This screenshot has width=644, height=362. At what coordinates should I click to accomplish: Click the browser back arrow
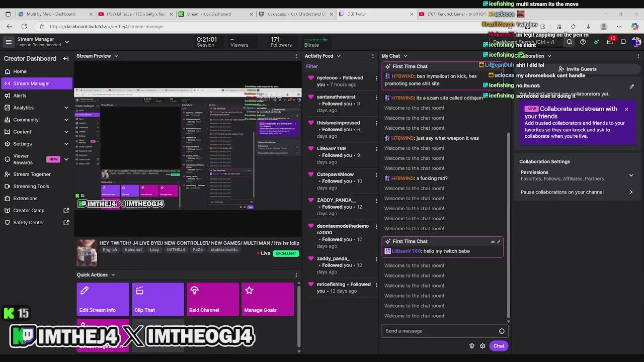9,26
